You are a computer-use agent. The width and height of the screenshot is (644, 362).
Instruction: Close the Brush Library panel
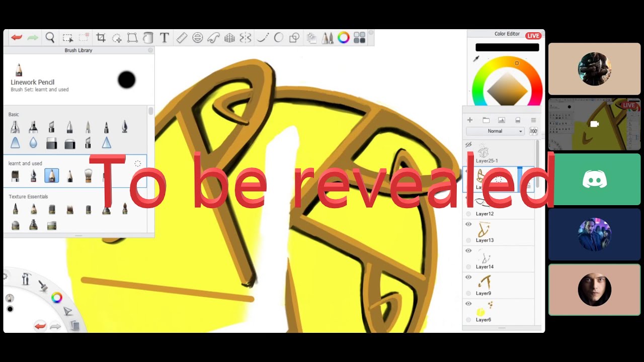tap(150, 50)
